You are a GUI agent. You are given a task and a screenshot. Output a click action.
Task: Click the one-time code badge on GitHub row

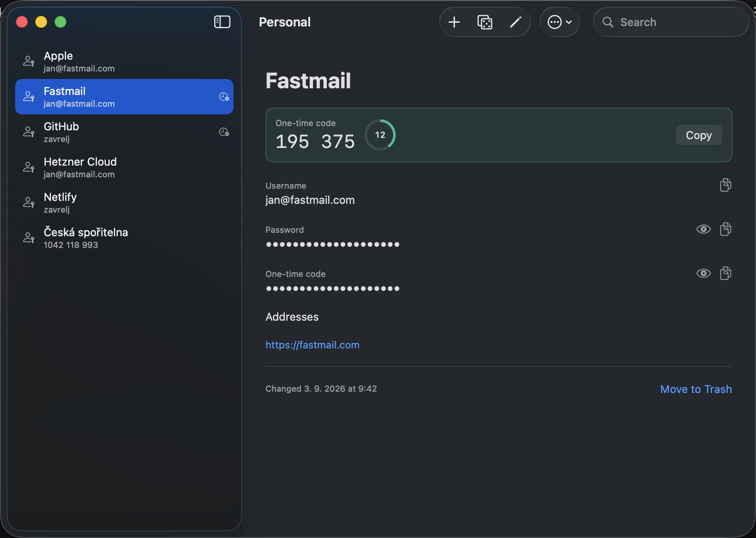224,132
